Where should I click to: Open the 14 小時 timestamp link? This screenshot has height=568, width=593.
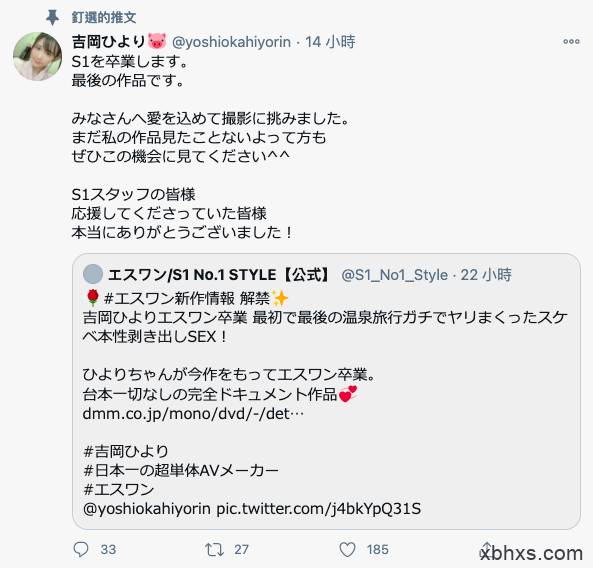330,42
